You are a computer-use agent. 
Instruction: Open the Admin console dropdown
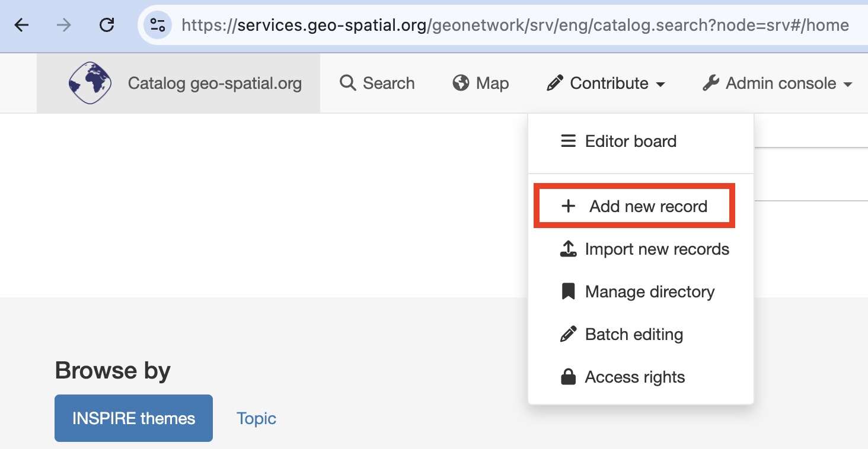pyautogui.click(x=777, y=84)
